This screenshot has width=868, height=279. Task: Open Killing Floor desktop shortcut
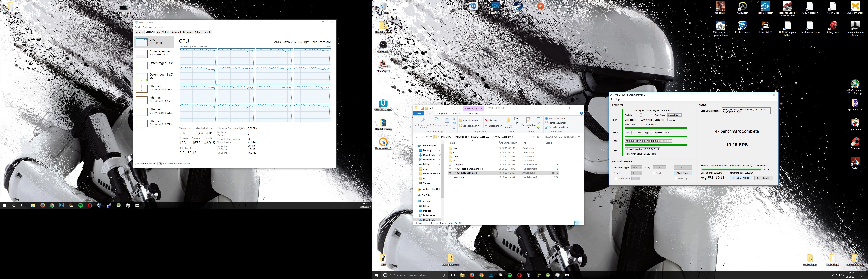click(833, 27)
